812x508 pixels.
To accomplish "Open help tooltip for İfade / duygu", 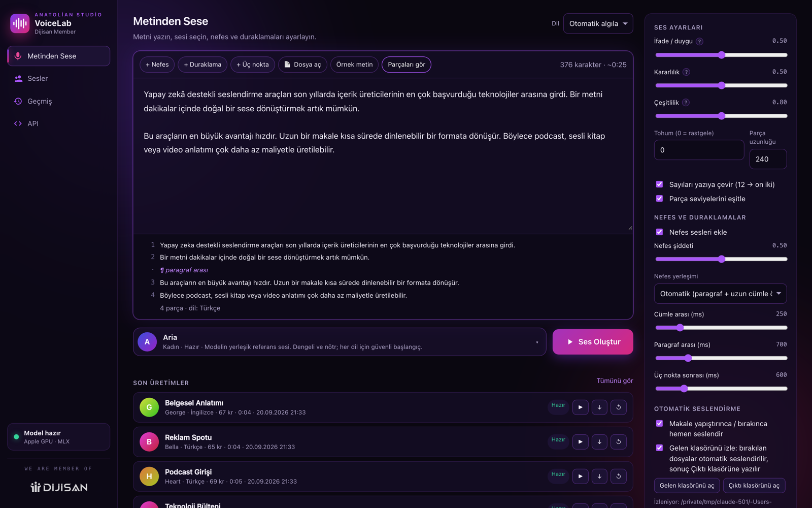I will tap(699, 41).
